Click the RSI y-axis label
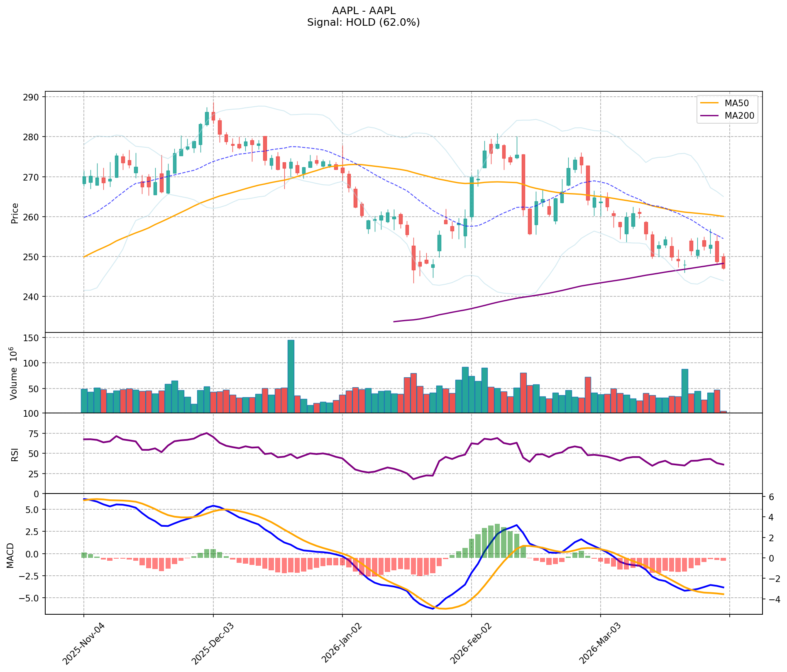Image resolution: width=787 pixels, height=672 pixels. click(15, 454)
